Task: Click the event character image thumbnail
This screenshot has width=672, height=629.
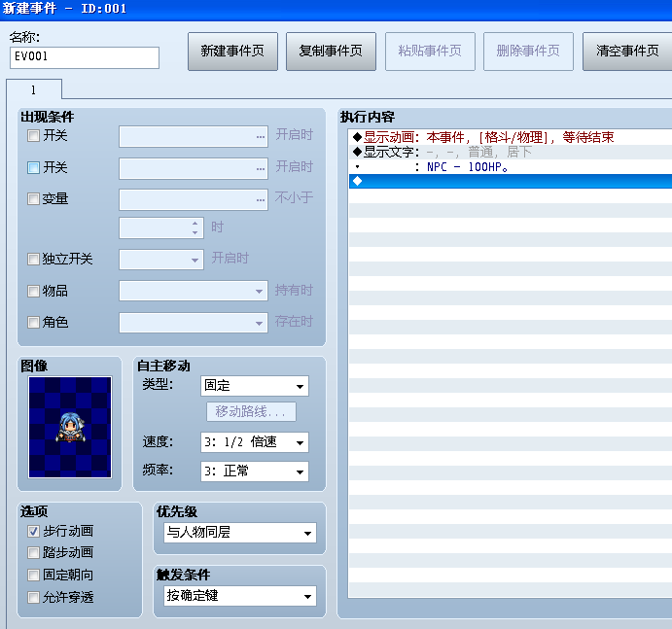Action: click(x=70, y=427)
